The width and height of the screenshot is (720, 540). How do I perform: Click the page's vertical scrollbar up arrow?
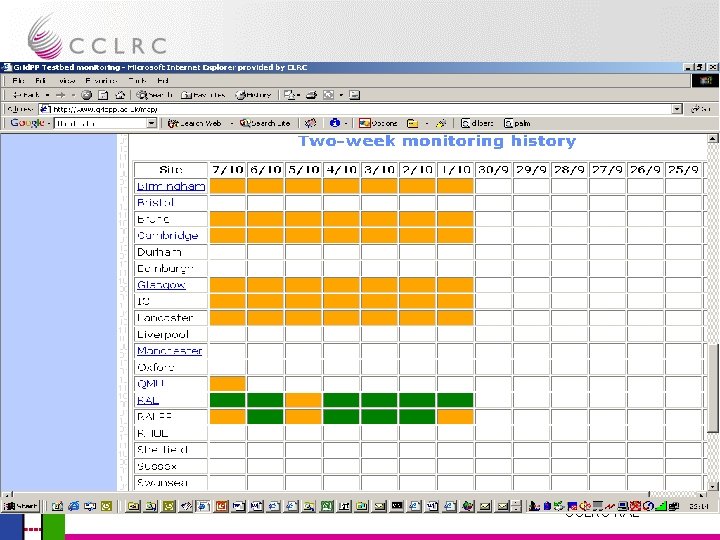coord(712,139)
